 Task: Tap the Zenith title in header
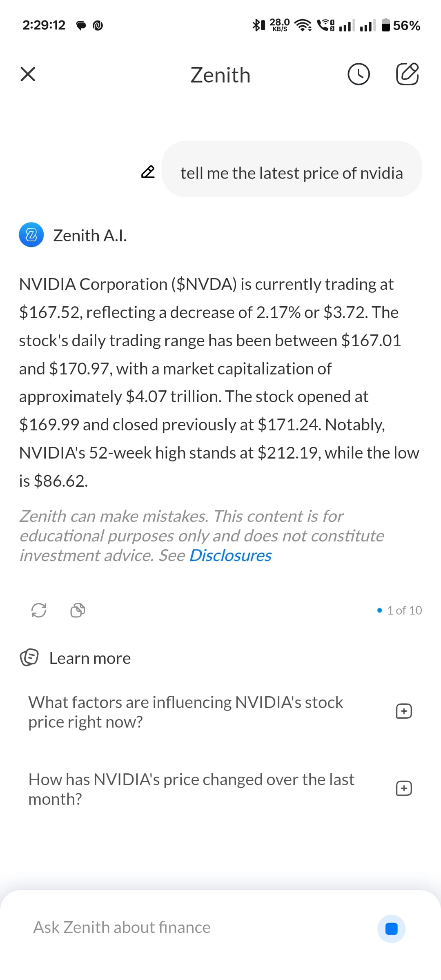pos(220,75)
